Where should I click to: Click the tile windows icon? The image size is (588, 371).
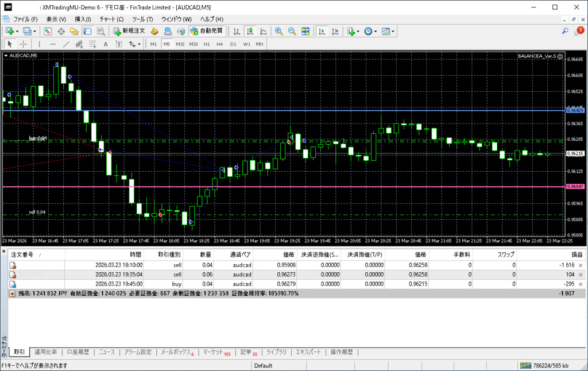[305, 31]
